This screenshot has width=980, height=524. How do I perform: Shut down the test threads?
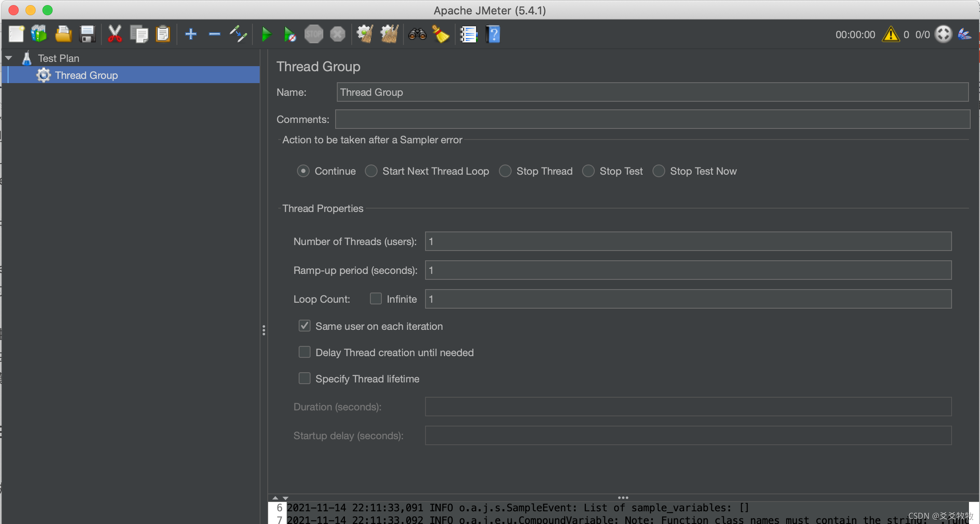[338, 34]
